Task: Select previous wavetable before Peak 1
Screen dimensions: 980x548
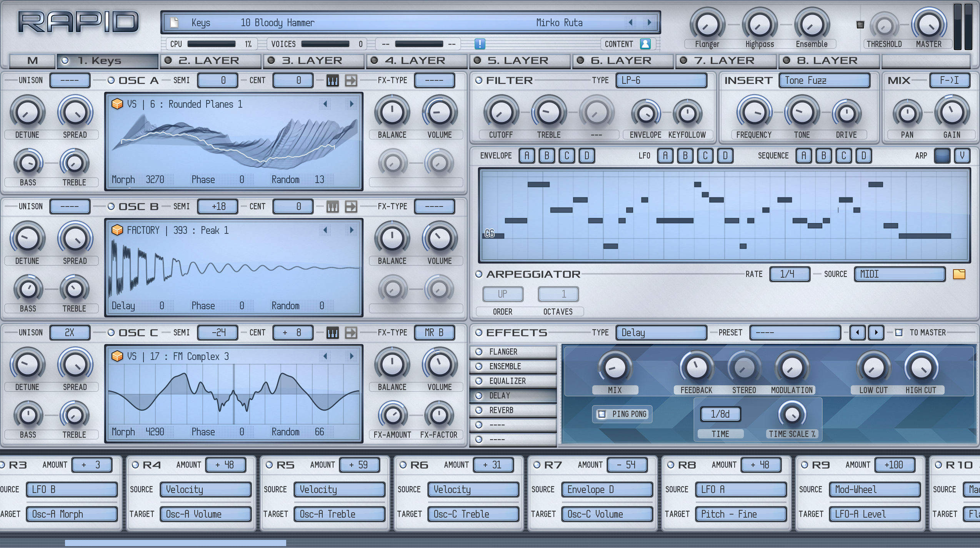Action: 325,230
